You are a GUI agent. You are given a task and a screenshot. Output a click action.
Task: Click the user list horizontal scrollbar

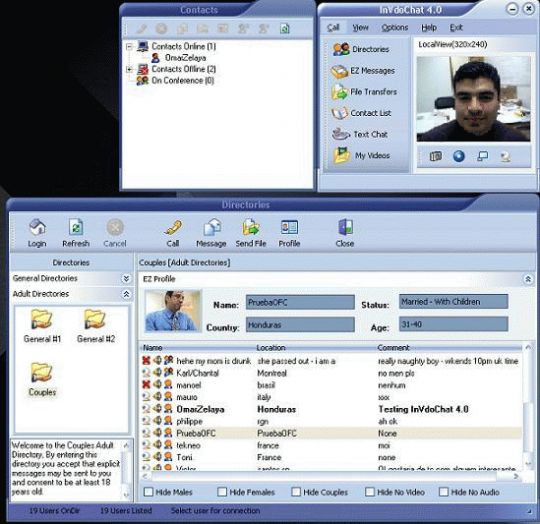click(331, 476)
